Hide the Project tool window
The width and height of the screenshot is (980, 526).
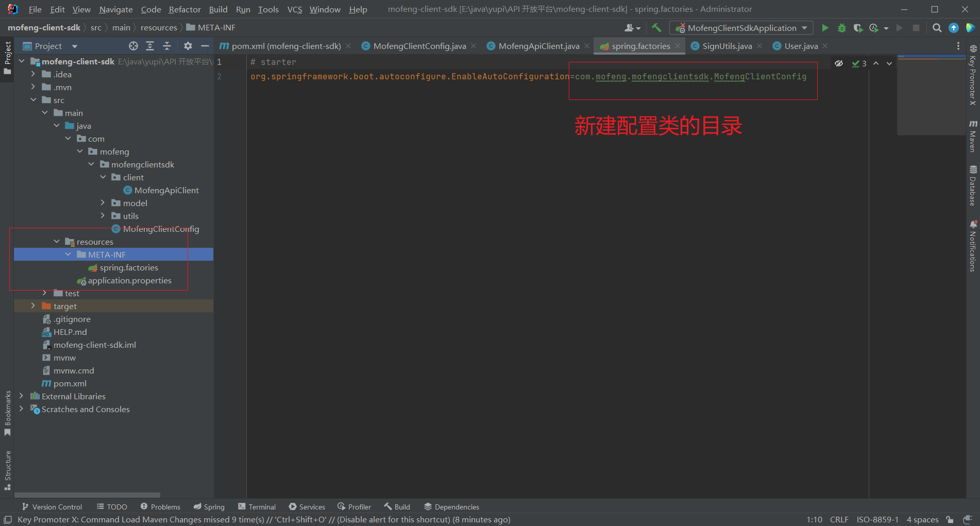pyautogui.click(x=205, y=46)
